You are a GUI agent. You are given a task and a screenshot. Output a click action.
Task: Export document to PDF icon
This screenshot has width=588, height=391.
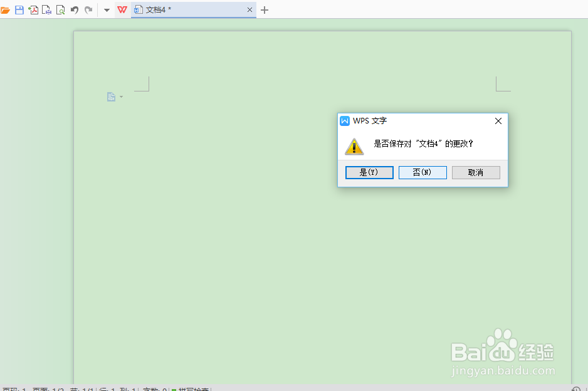(x=33, y=9)
